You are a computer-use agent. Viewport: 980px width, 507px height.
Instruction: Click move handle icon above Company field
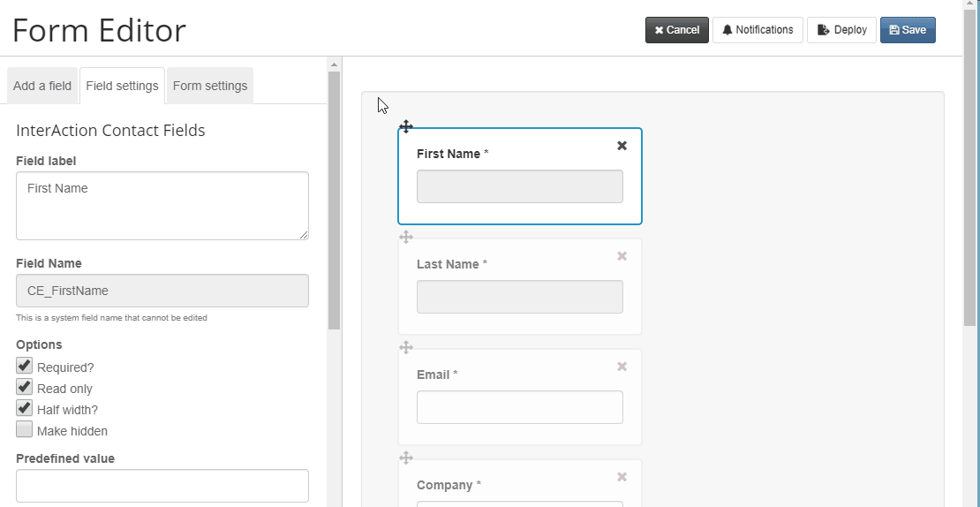coord(405,458)
